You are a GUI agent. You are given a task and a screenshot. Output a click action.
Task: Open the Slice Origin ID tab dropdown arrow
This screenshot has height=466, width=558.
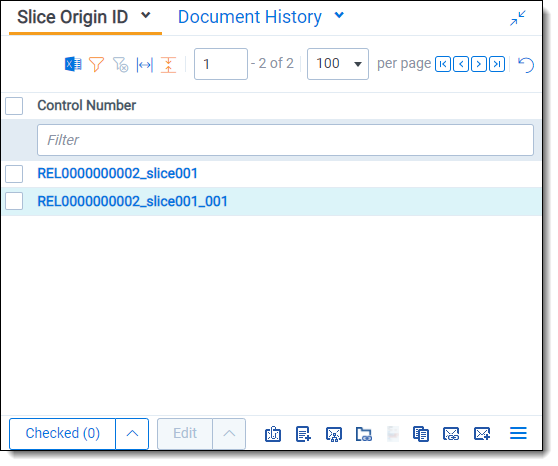pos(146,16)
